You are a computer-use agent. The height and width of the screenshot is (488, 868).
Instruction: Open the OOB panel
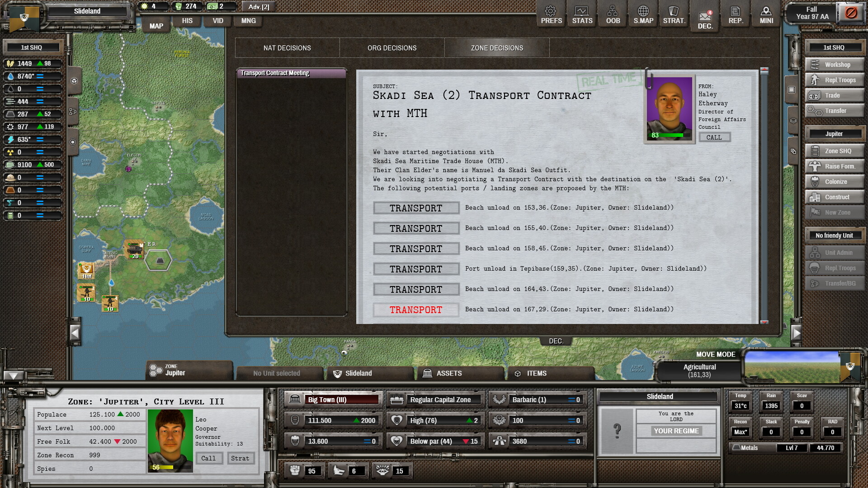pyautogui.click(x=612, y=13)
